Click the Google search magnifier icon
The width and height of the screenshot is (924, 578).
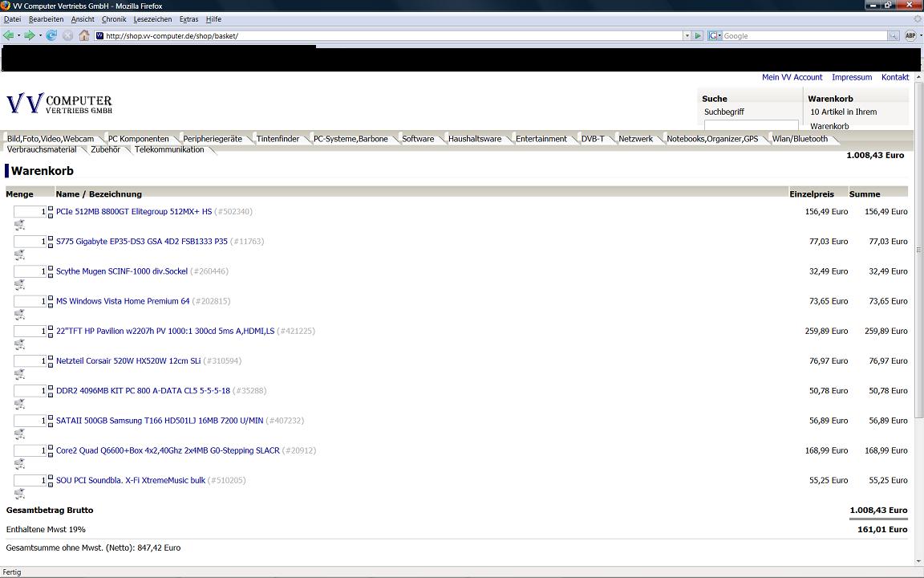click(x=894, y=35)
